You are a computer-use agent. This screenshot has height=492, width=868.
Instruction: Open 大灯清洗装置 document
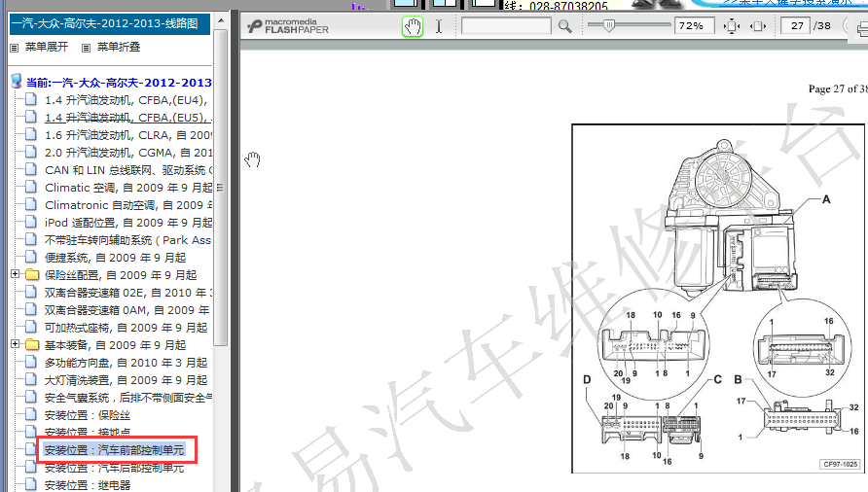[x=126, y=380]
